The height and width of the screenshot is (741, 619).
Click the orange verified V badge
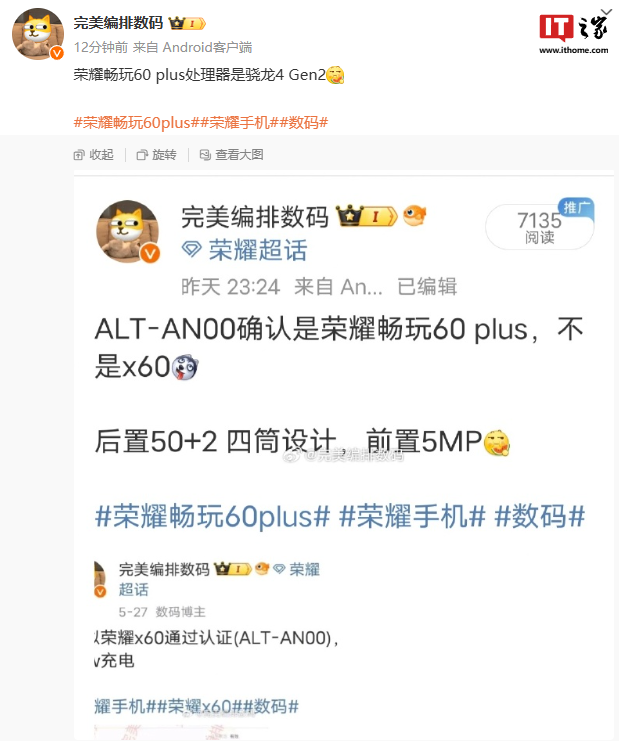point(57,53)
